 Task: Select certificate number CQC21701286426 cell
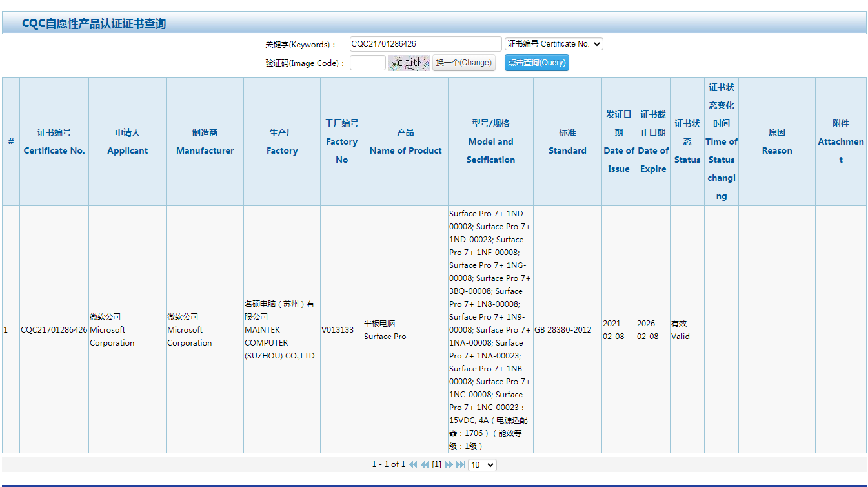pyautogui.click(x=54, y=329)
